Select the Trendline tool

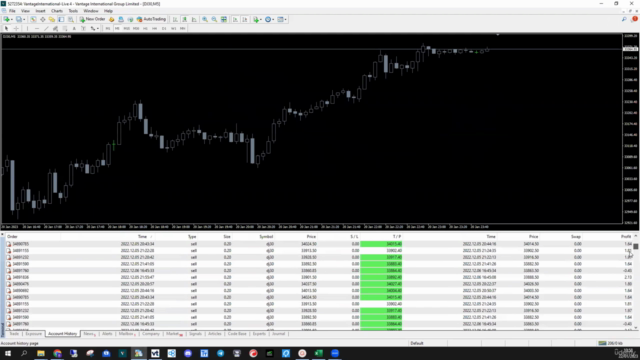pos(46,28)
